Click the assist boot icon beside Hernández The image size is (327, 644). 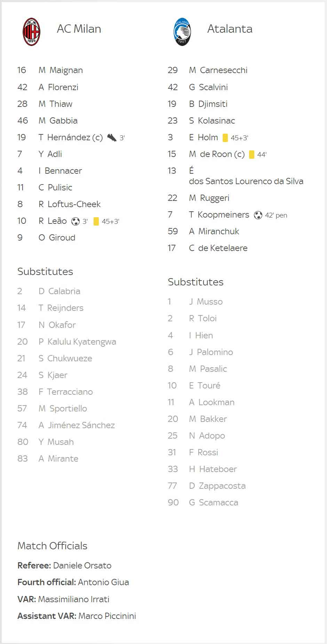pyautogui.click(x=112, y=138)
